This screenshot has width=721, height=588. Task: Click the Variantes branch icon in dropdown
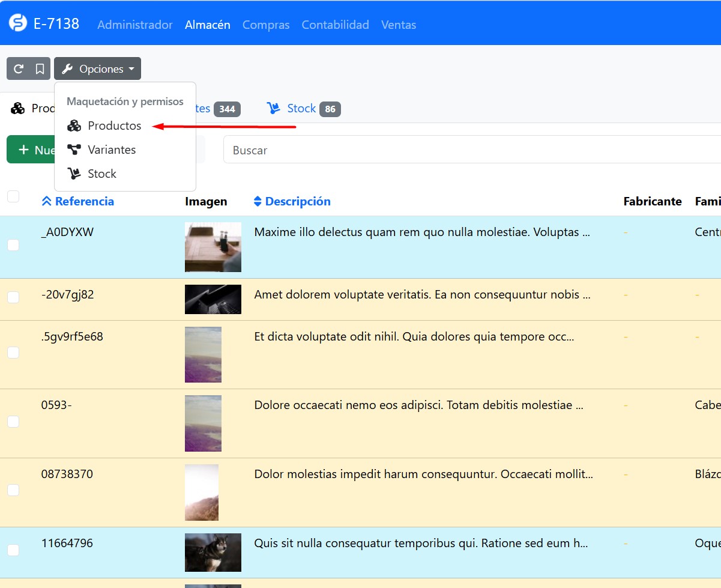[74, 150]
